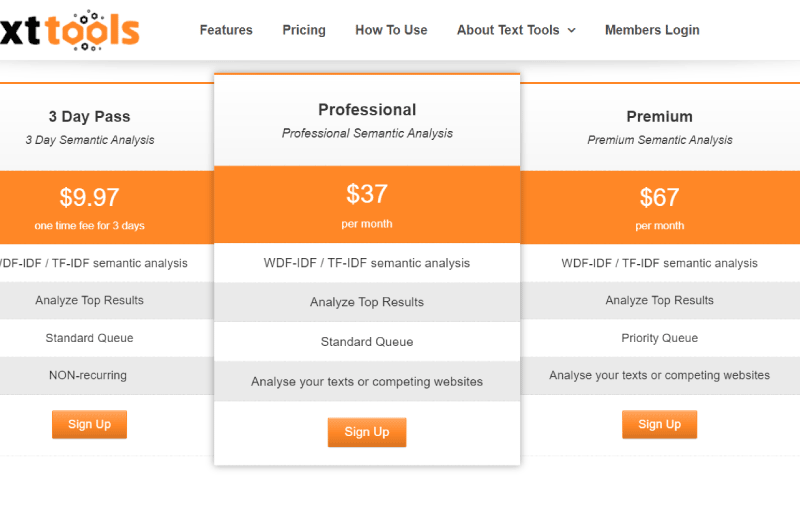Sign up for the Premium plan
The width and height of the screenshot is (800, 530).
pyautogui.click(x=659, y=424)
